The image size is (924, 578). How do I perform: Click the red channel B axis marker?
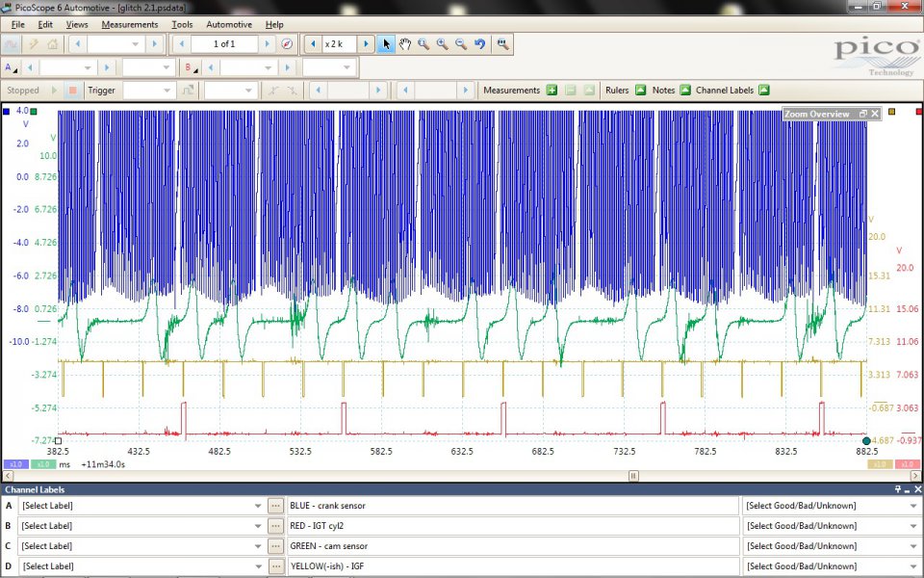click(919, 111)
